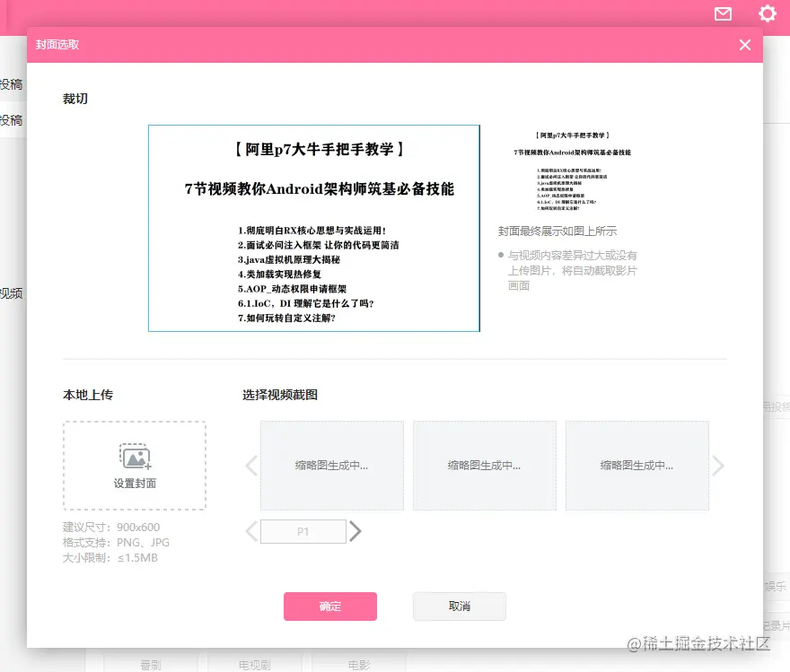Click 大小限制: ≤1.5MB hint

[110, 558]
